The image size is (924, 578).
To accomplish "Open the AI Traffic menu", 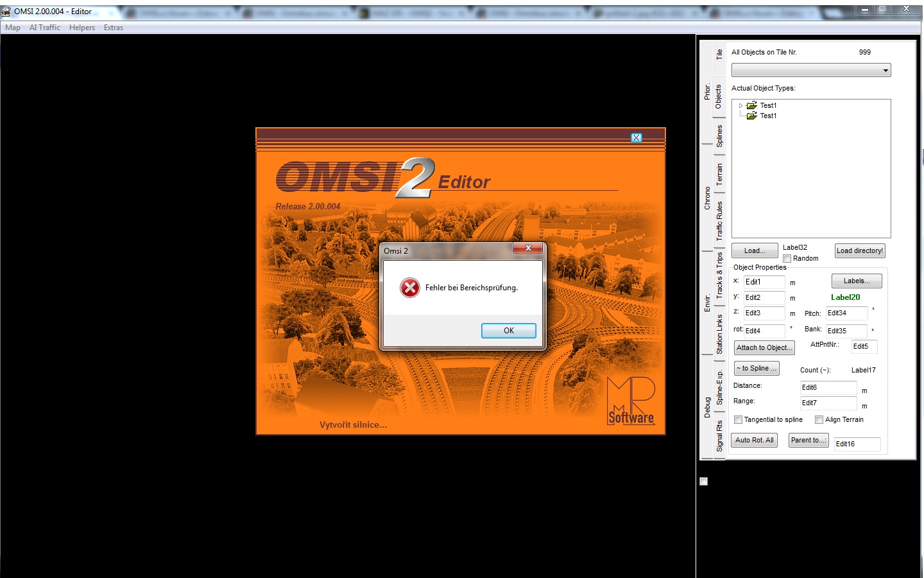I will (x=45, y=28).
